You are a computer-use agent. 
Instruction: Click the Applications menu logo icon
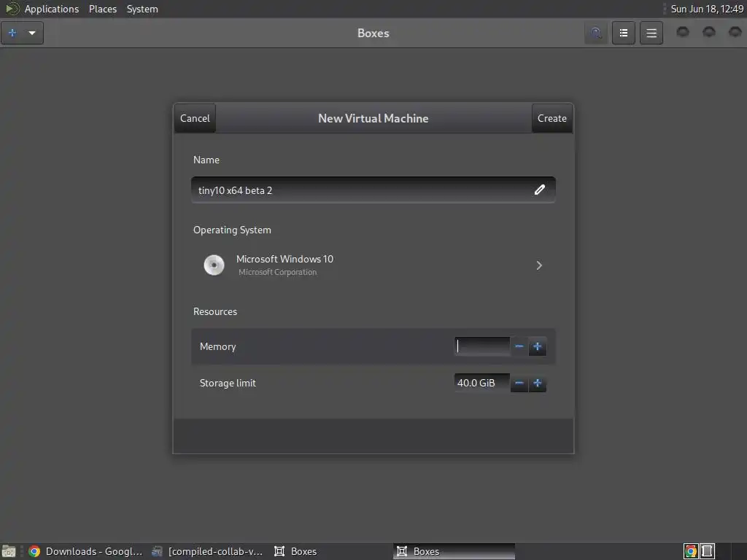12,9
